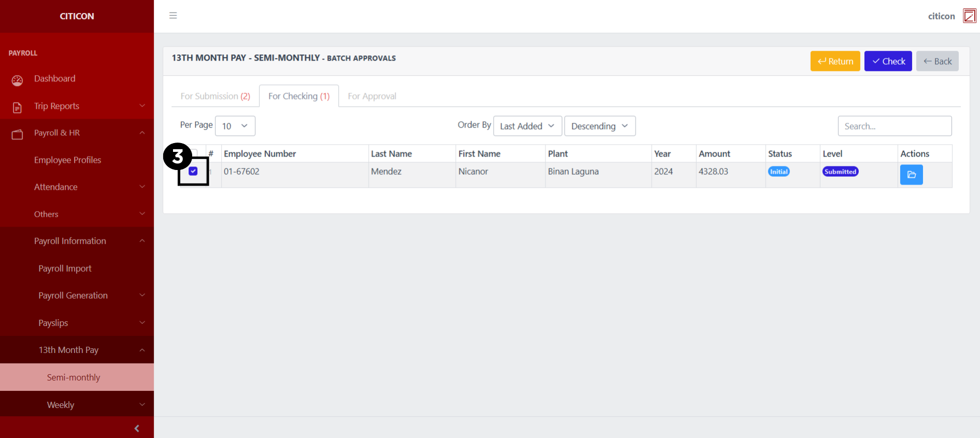Open the Last Added order dropdown
This screenshot has height=438, width=980.
point(527,126)
